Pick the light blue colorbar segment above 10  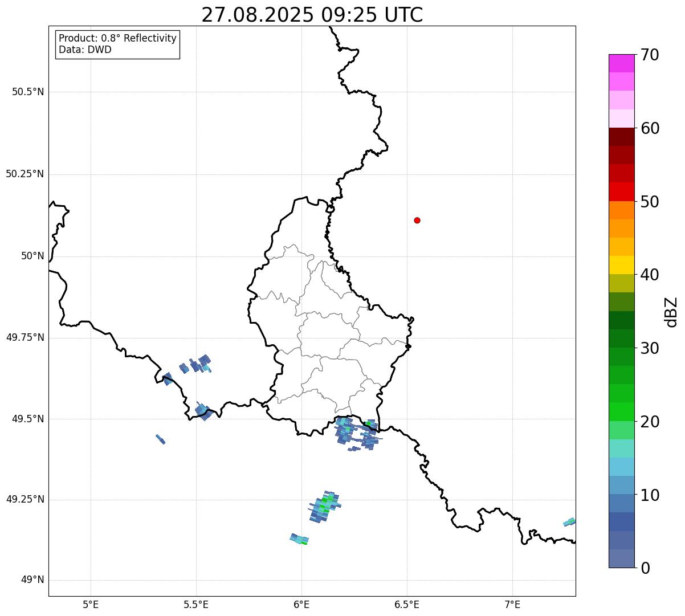click(x=621, y=485)
